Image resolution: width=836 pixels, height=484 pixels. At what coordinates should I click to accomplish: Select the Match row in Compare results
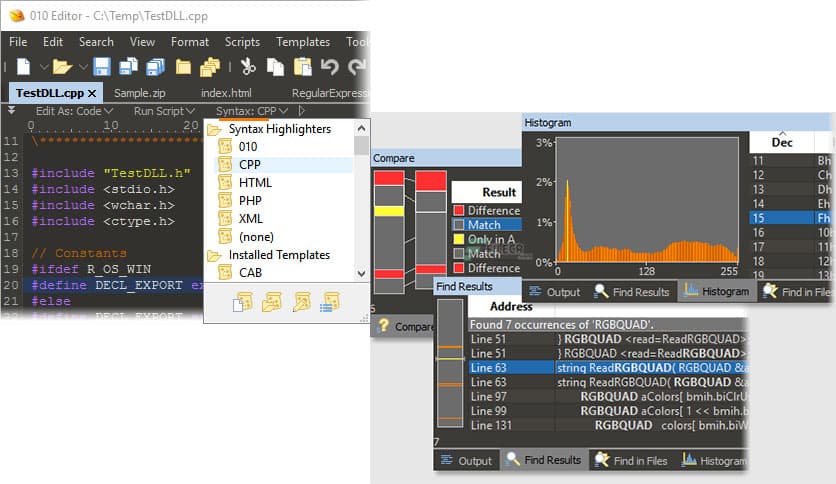486,225
